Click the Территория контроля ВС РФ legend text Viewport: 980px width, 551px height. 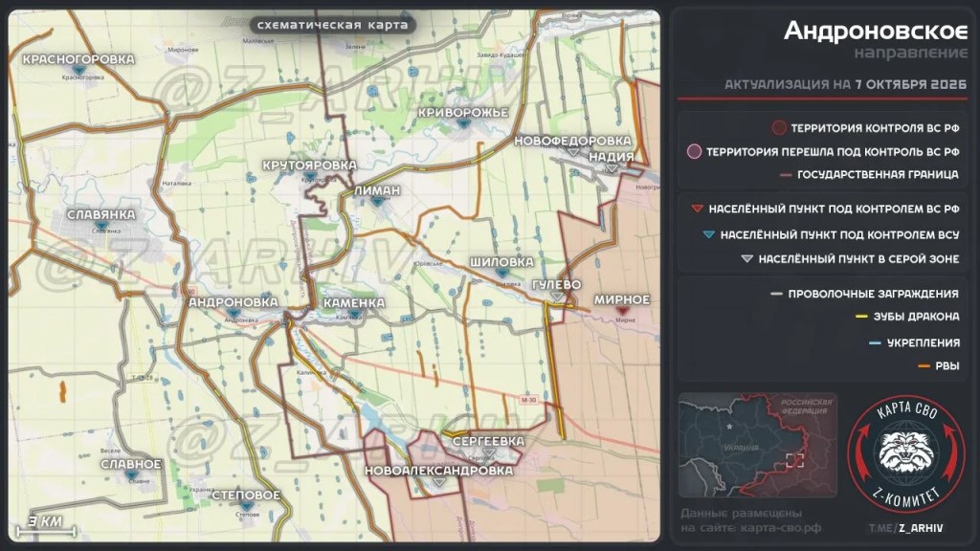click(875, 128)
